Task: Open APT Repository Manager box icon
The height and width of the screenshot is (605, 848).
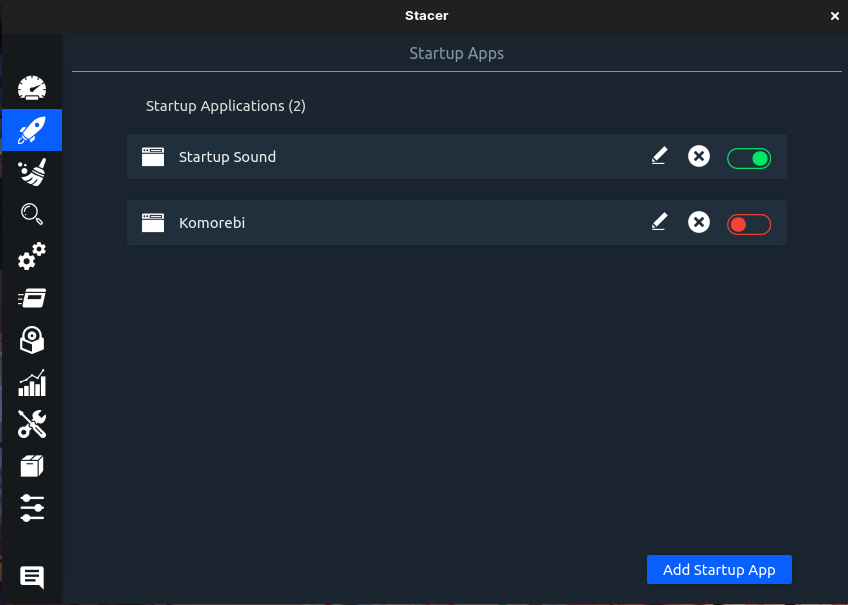Action: pyautogui.click(x=32, y=466)
